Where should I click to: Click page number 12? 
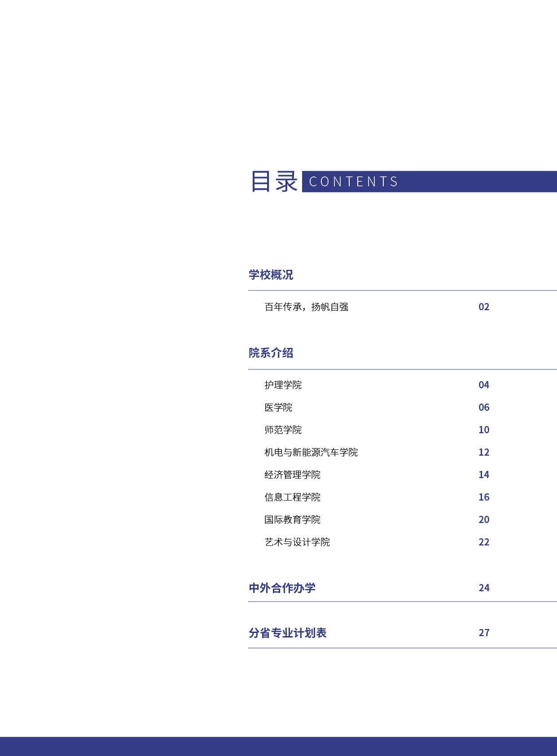[x=483, y=453]
